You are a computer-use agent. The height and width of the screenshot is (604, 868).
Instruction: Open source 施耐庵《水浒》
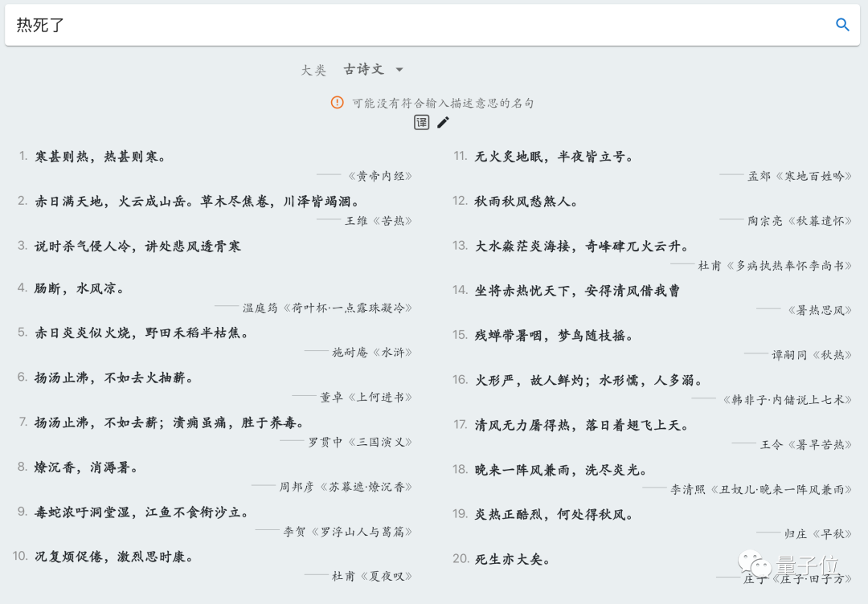(x=372, y=353)
